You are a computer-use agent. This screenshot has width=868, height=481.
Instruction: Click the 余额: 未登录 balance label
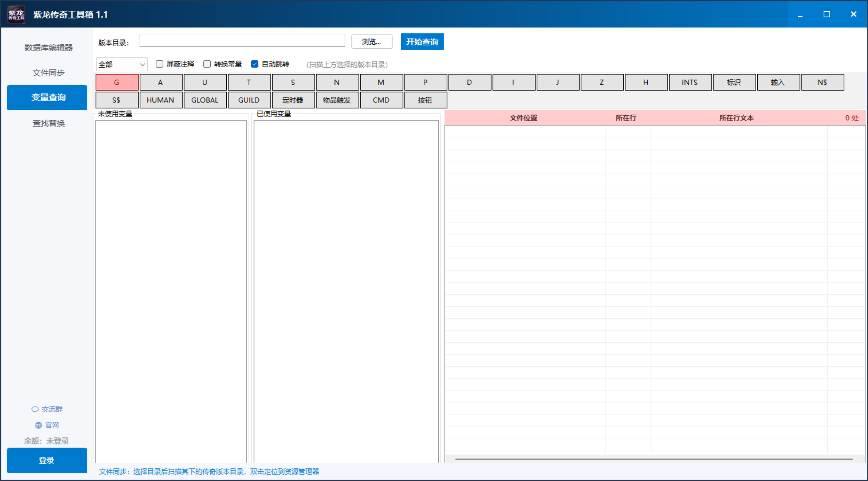47,441
